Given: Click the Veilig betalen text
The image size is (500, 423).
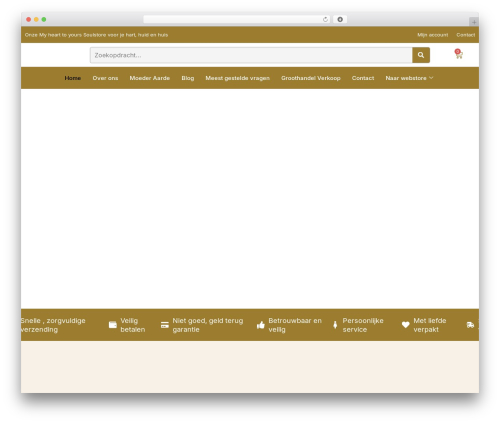Looking at the screenshot, I should tap(133, 325).
